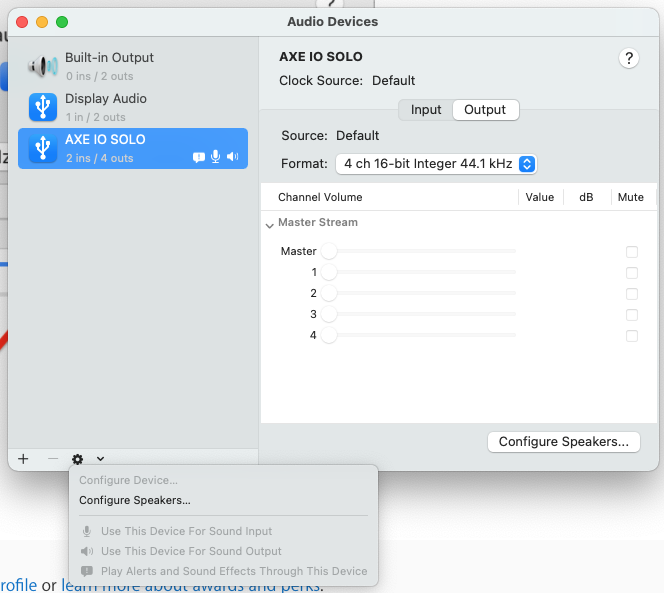The height and width of the screenshot is (593, 664).
Task: Mute channel 2 checkbox
Action: pyautogui.click(x=632, y=294)
